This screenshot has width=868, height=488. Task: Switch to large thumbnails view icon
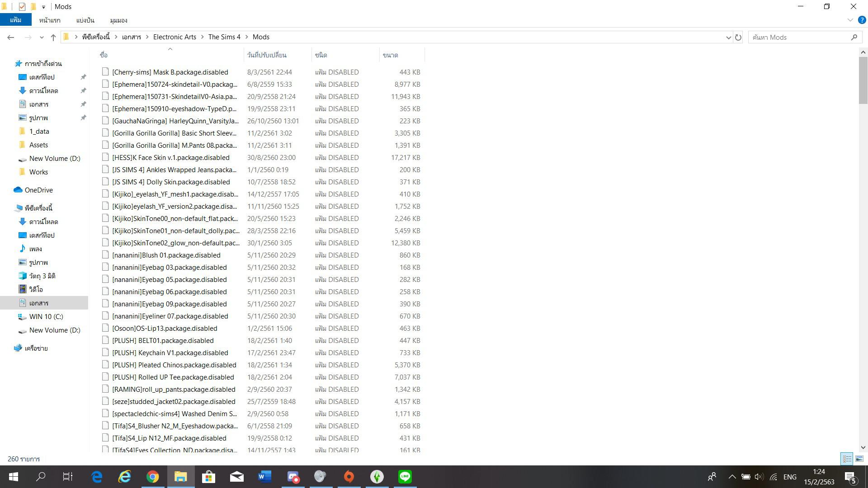pyautogui.click(x=859, y=459)
